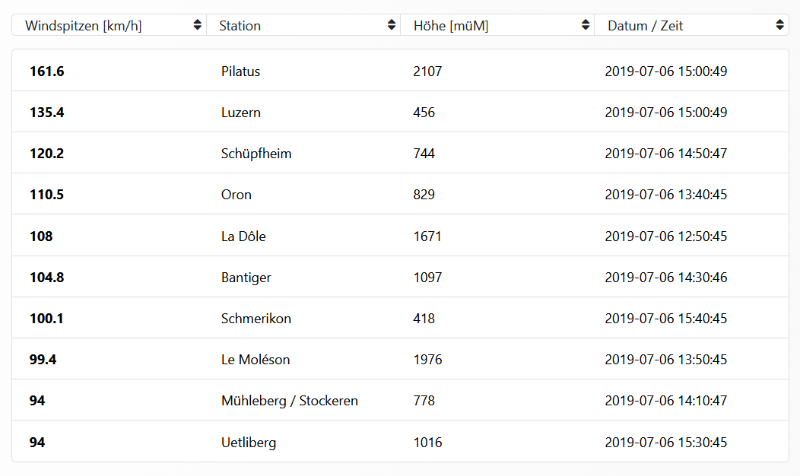Screen dimensions: 800x476
Task: Select the Uetliberg station row
Action: tap(248, 441)
